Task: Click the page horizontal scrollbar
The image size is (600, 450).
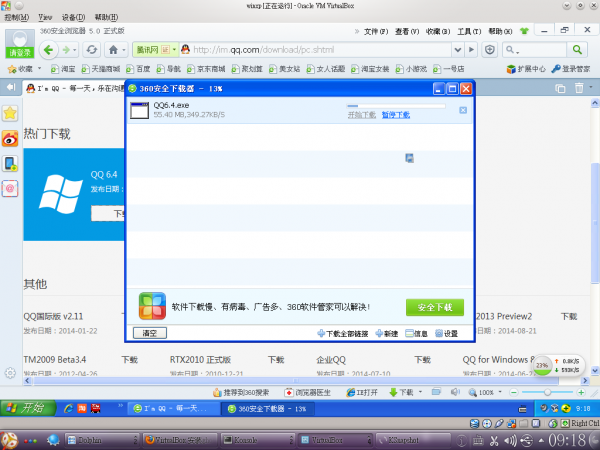Action: click(x=296, y=381)
